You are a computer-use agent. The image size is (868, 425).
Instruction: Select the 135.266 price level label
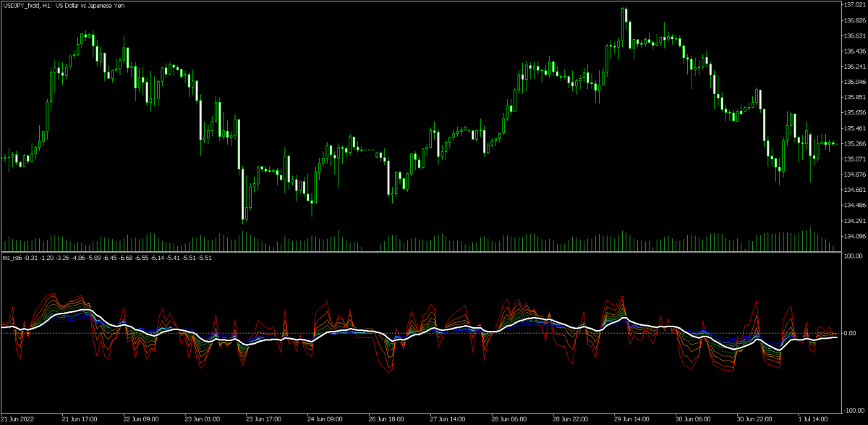(x=854, y=143)
